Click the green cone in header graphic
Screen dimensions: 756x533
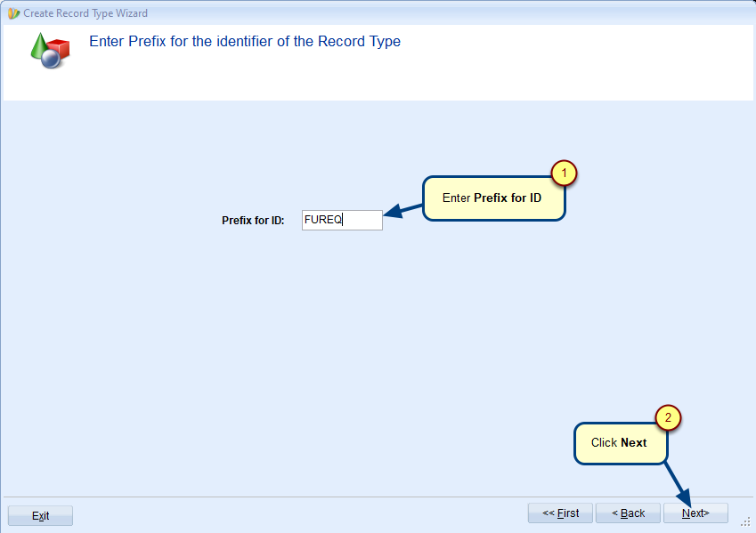[39, 45]
